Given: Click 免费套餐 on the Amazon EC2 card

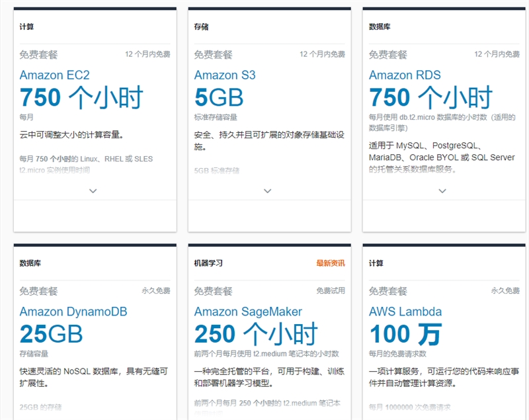Looking at the screenshot, I should (x=38, y=54).
